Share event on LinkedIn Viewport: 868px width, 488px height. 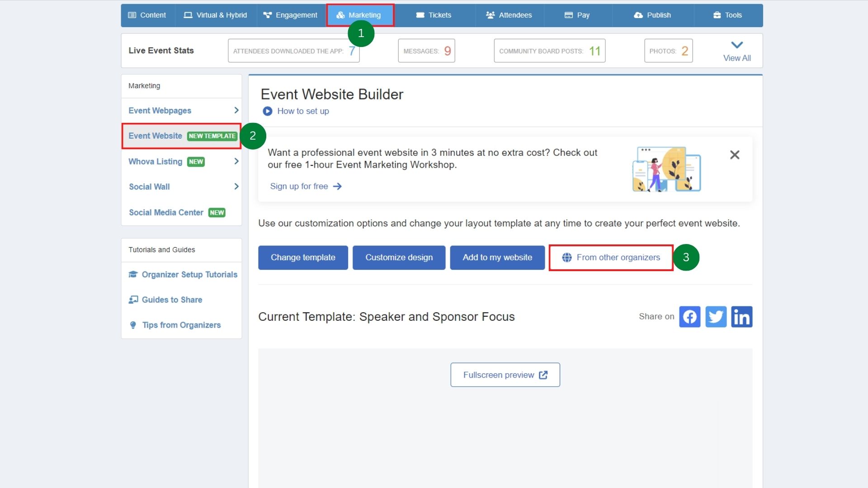pos(742,317)
